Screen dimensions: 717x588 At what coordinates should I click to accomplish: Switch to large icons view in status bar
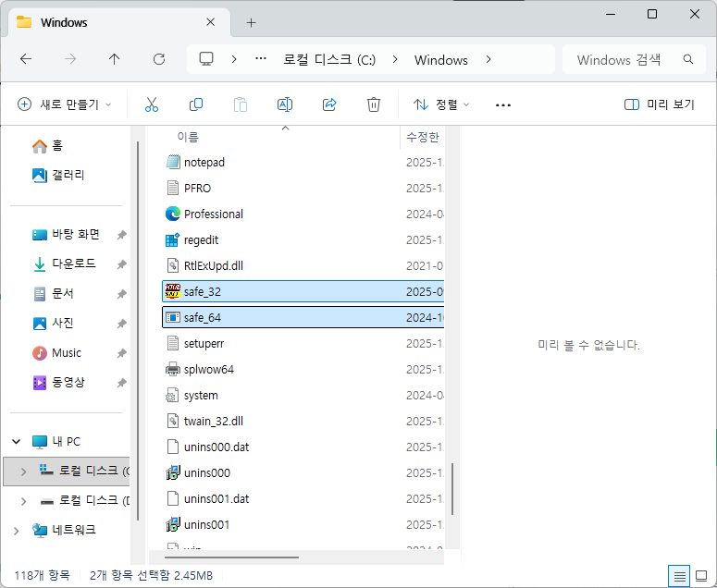(701, 576)
